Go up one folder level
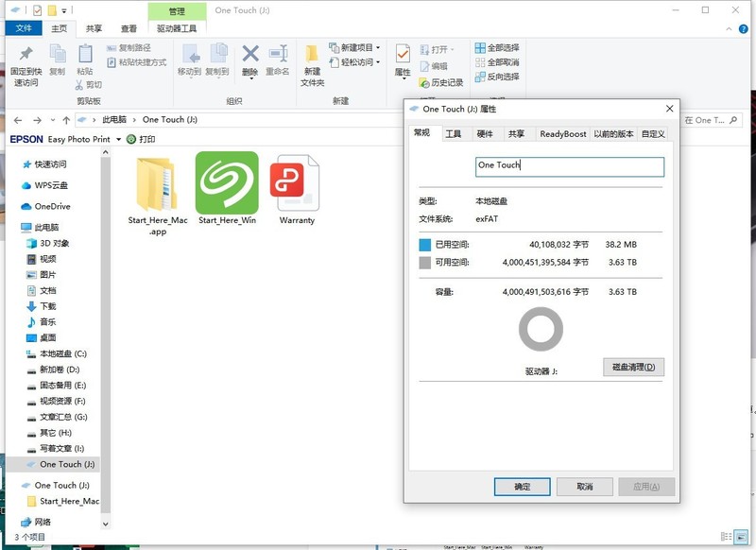The image size is (756, 550). [x=66, y=120]
